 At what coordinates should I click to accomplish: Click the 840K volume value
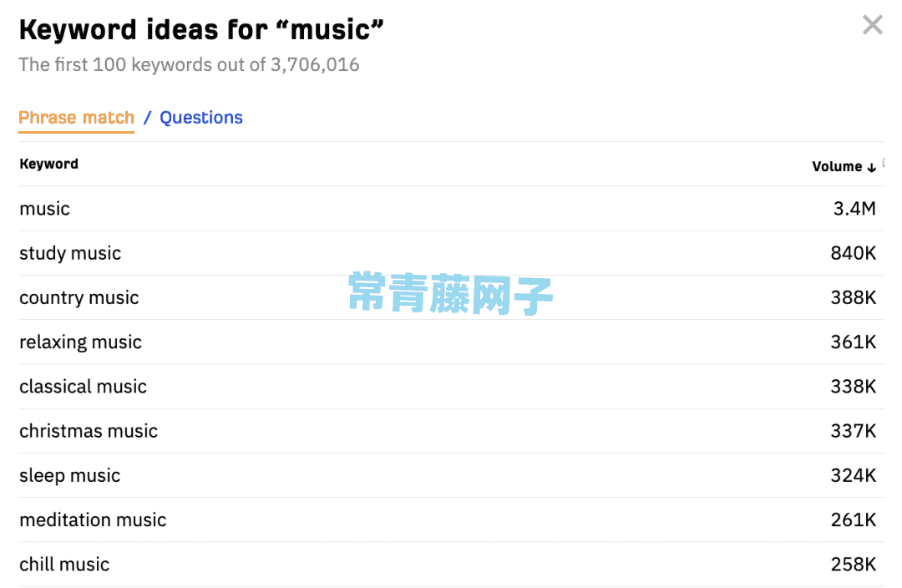[853, 253]
